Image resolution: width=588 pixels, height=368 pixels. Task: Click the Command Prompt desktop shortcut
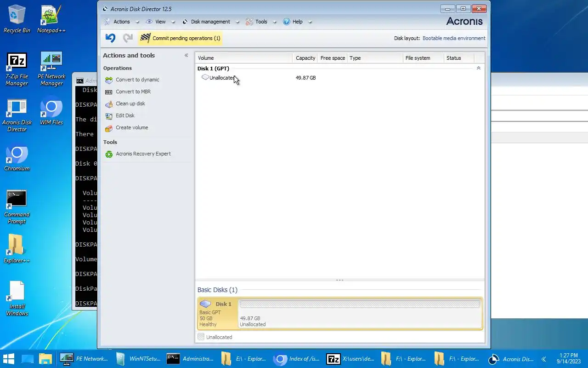pos(17,207)
